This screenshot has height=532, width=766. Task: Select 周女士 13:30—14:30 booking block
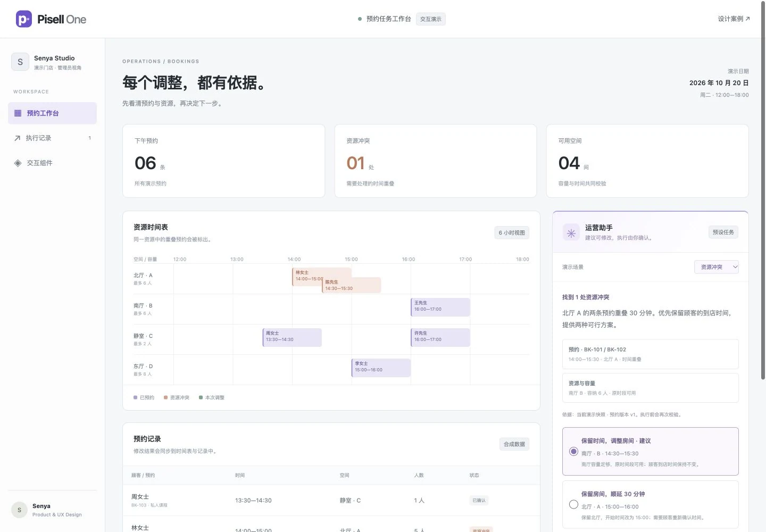point(292,337)
